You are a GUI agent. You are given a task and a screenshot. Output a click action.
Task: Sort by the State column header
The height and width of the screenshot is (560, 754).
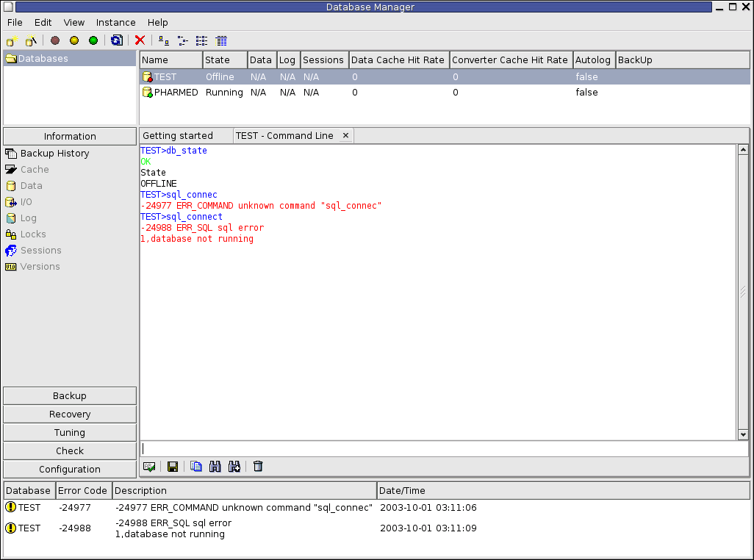pos(218,60)
